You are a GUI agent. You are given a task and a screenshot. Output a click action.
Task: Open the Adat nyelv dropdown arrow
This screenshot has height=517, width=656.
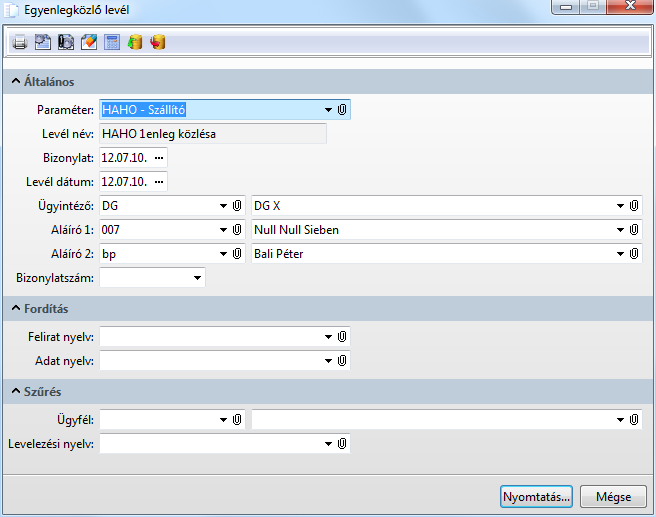328,361
